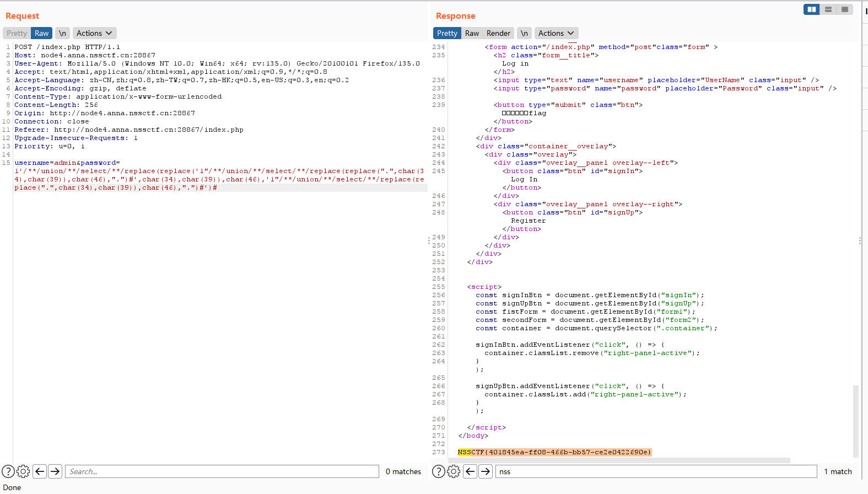Open Response search settings gear

click(x=454, y=471)
